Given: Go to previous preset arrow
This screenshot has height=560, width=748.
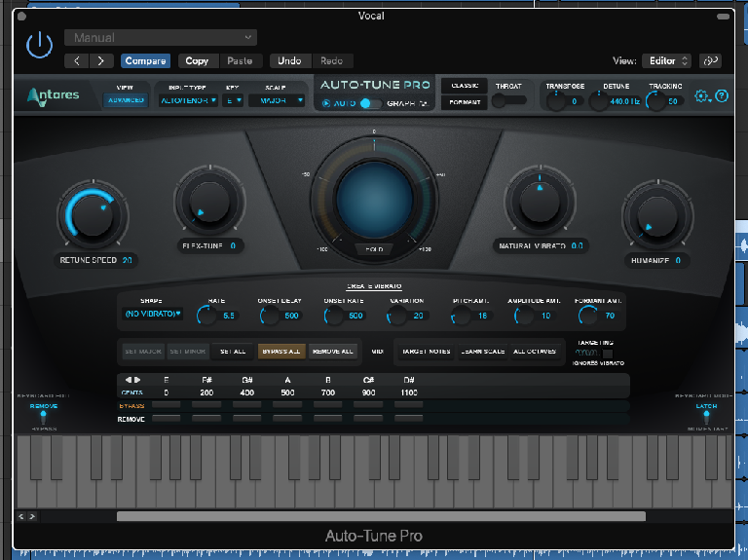Looking at the screenshot, I should point(77,61).
